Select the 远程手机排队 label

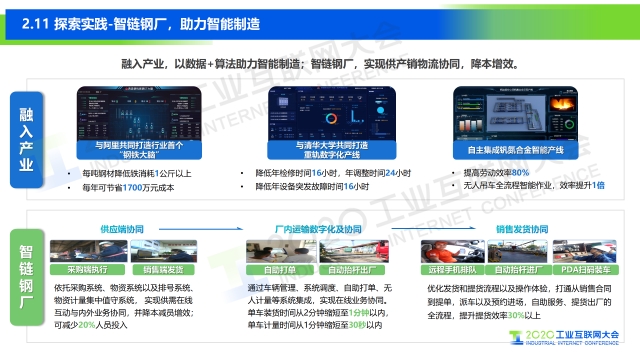[452, 270]
